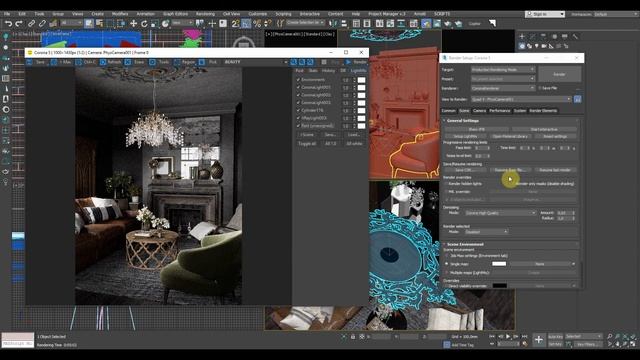Click the Undo arrow in main toolbar
640x360 pixels.
(x=8, y=24)
